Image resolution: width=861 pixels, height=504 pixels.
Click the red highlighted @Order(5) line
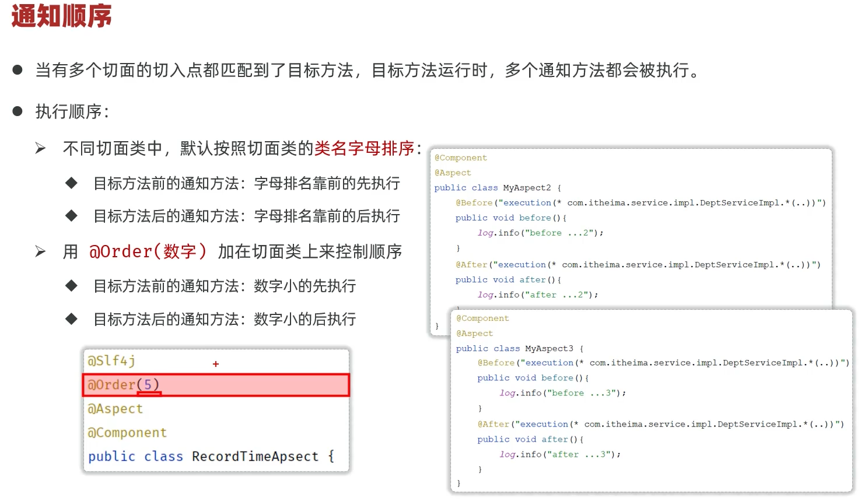pyautogui.click(x=216, y=385)
